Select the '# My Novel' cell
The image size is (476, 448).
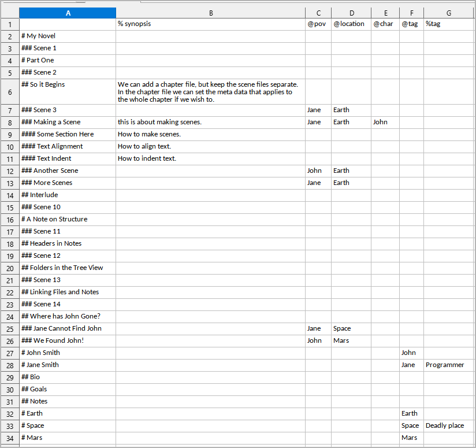pyautogui.click(x=68, y=36)
